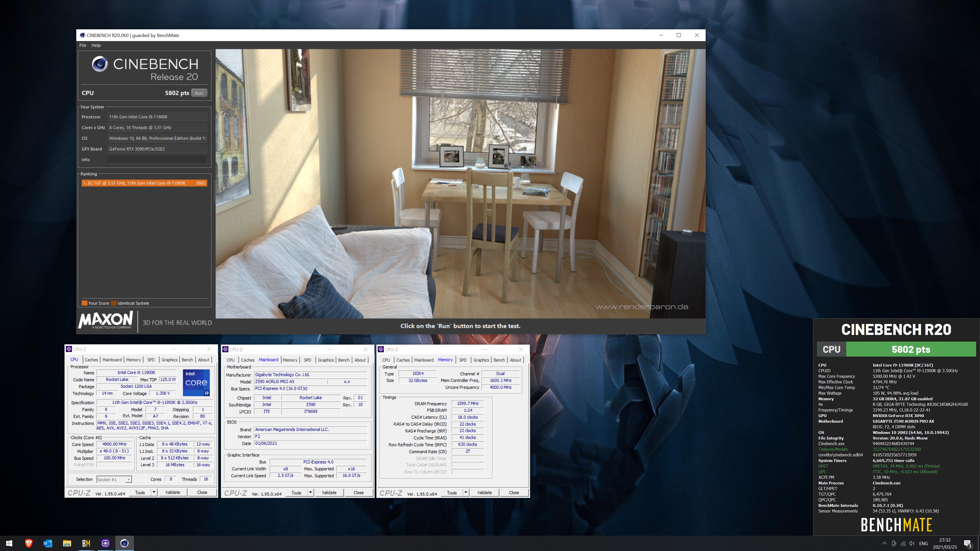Click the first CPU-Z window title icon

(69, 349)
